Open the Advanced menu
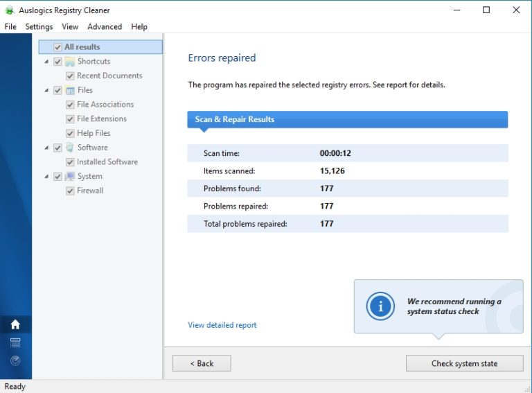The image size is (532, 393). [105, 26]
